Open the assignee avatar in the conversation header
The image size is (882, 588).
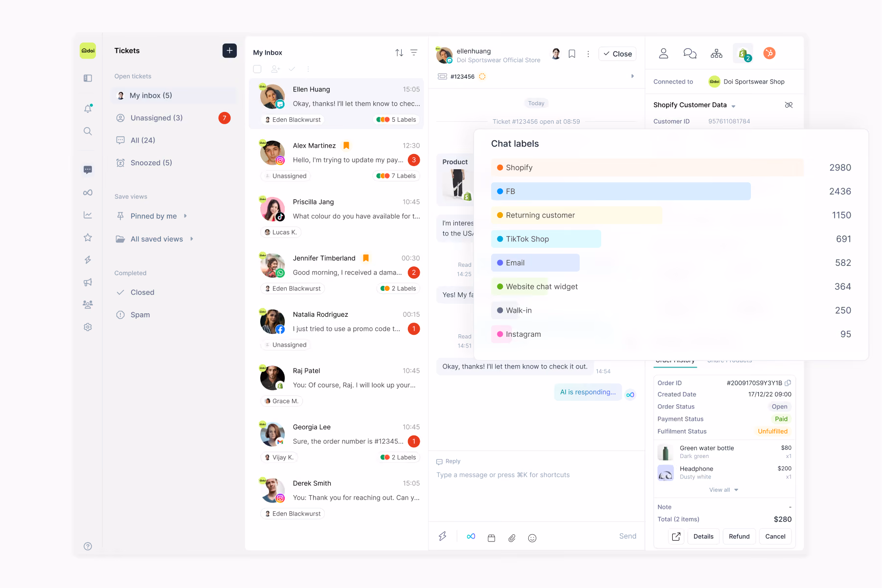[x=556, y=54]
